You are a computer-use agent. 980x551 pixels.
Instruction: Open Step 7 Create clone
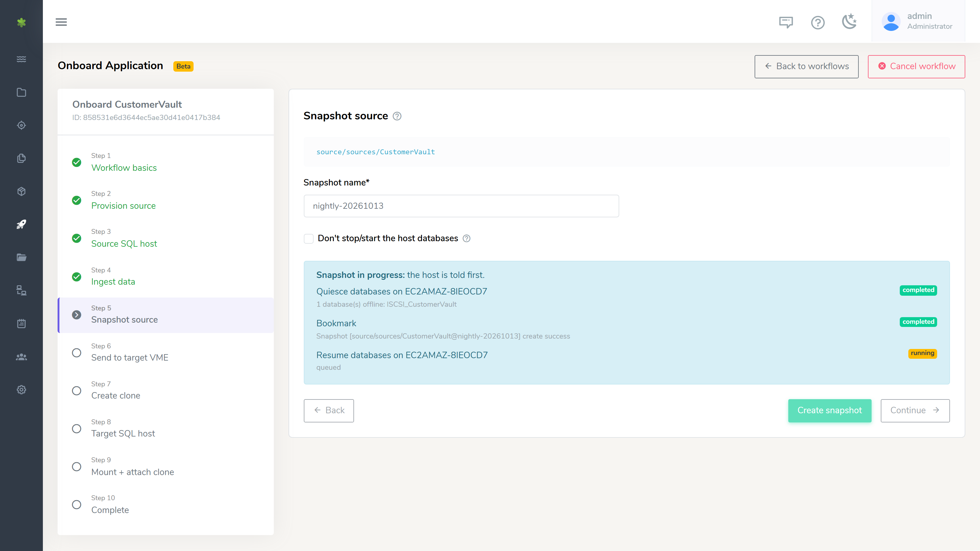coord(165,391)
